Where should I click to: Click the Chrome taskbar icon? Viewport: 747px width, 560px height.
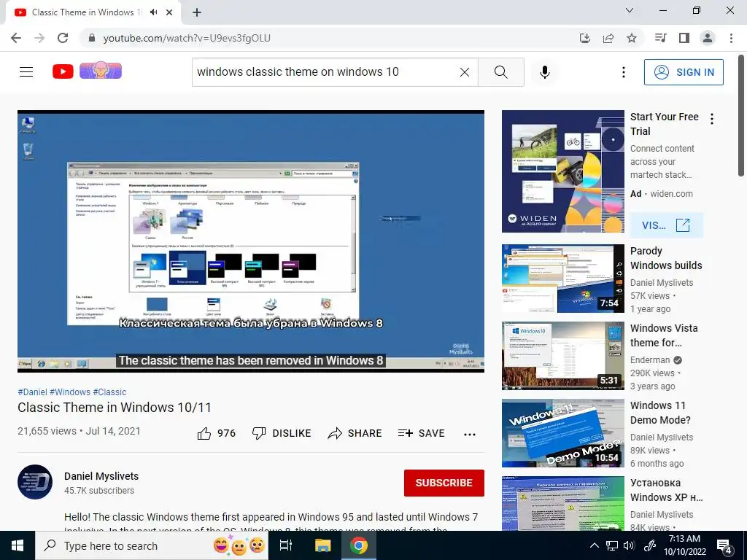359,545
